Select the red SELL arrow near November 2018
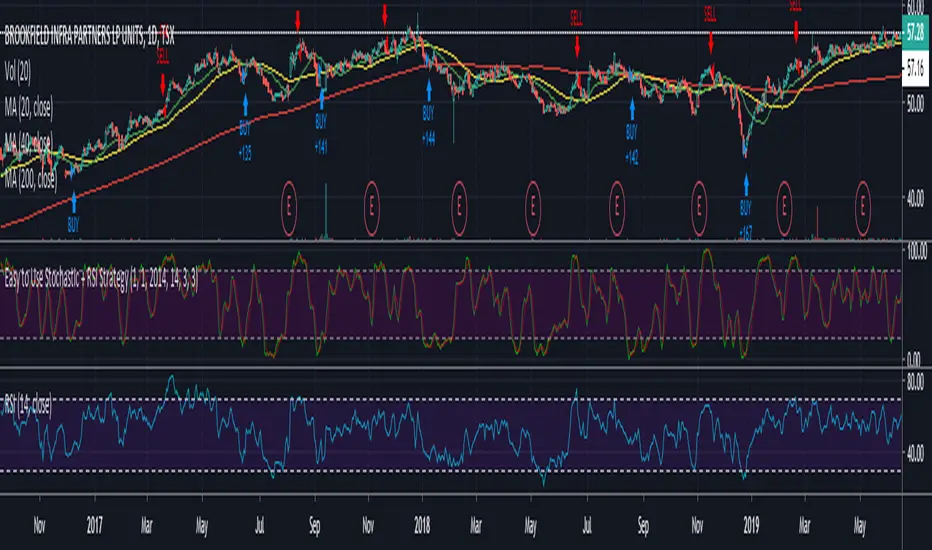Image resolution: width=932 pixels, height=550 pixels. tap(710, 43)
